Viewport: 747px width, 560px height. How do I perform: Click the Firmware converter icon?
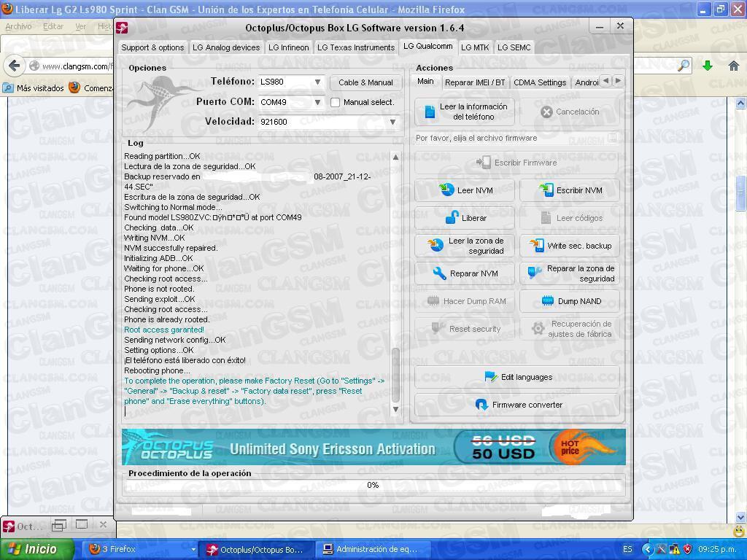(481, 405)
